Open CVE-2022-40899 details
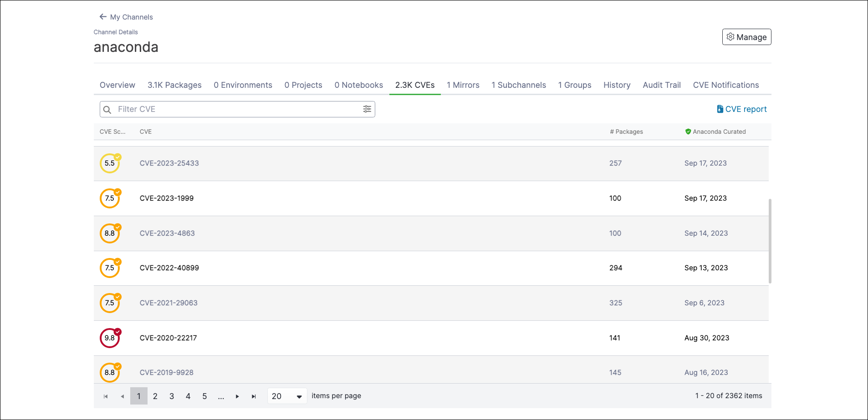Image resolution: width=868 pixels, height=420 pixels. pos(169,268)
